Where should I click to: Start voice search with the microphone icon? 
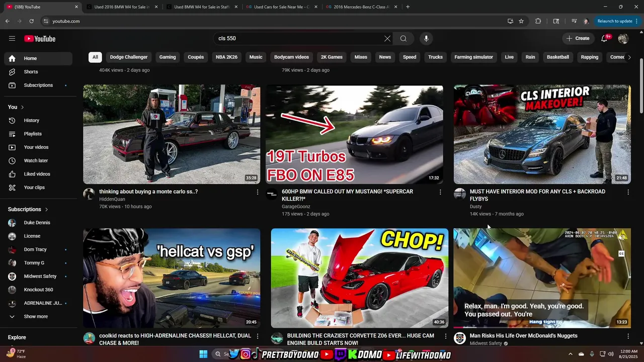[x=426, y=39]
